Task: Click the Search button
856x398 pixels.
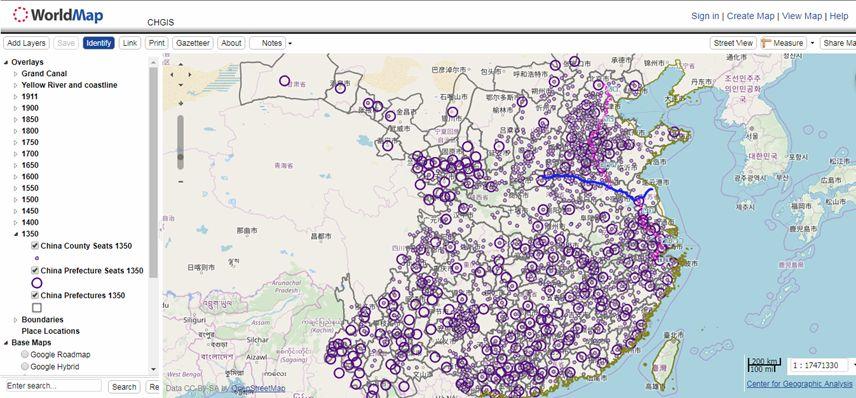Action: (124, 387)
